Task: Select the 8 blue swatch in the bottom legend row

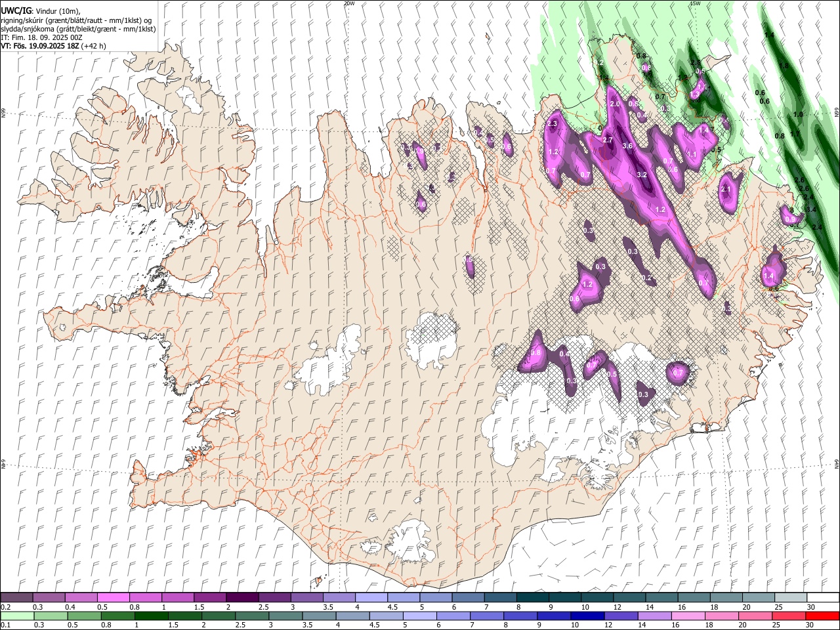Action: [520, 616]
